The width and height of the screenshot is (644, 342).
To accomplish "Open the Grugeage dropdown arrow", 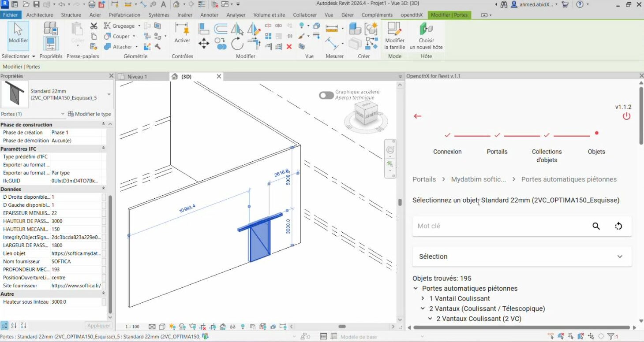I will pyautogui.click(x=139, y=26).
